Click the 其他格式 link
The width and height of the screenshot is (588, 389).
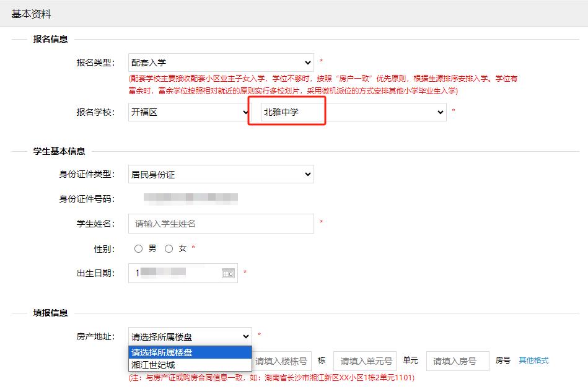pos(533,361)
